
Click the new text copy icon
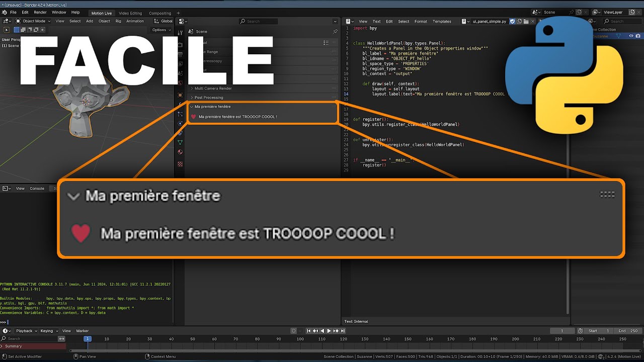(x=519, y=21)
